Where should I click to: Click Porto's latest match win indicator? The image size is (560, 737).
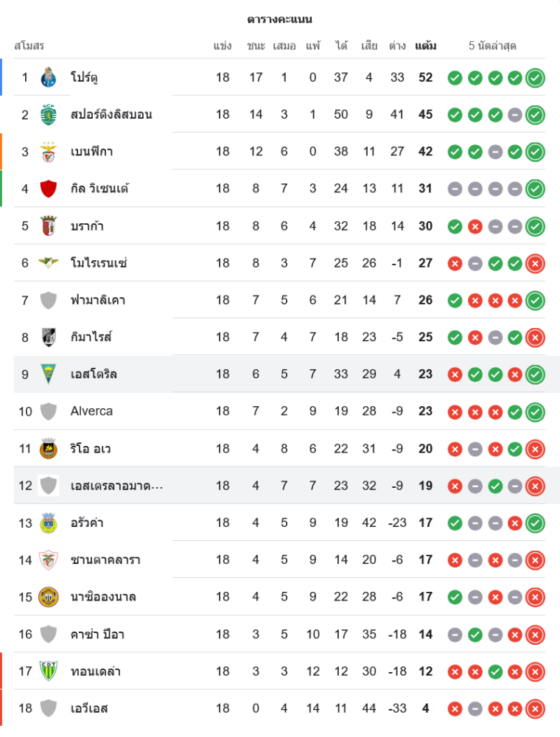point(536,77)
